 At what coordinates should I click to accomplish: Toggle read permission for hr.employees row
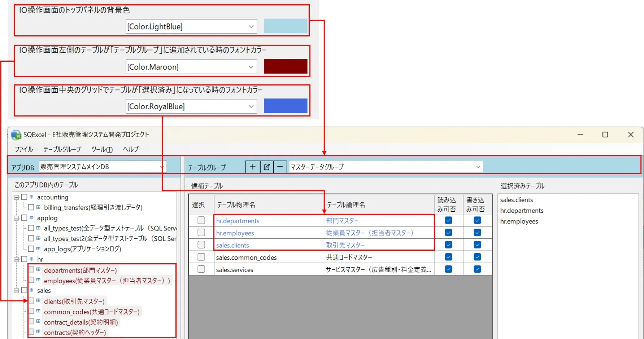[448, 233]
